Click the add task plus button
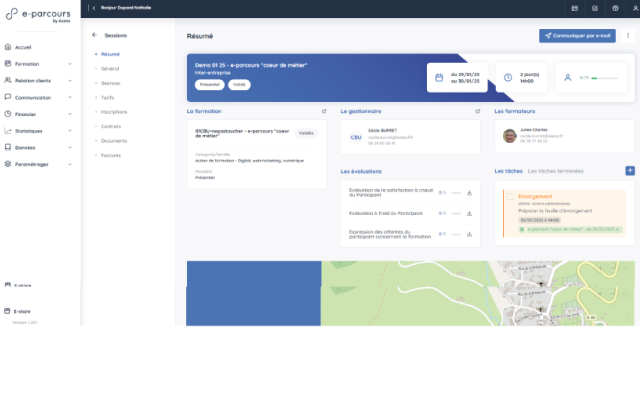Viewport: 640px width, 400px height. [629, 171]
